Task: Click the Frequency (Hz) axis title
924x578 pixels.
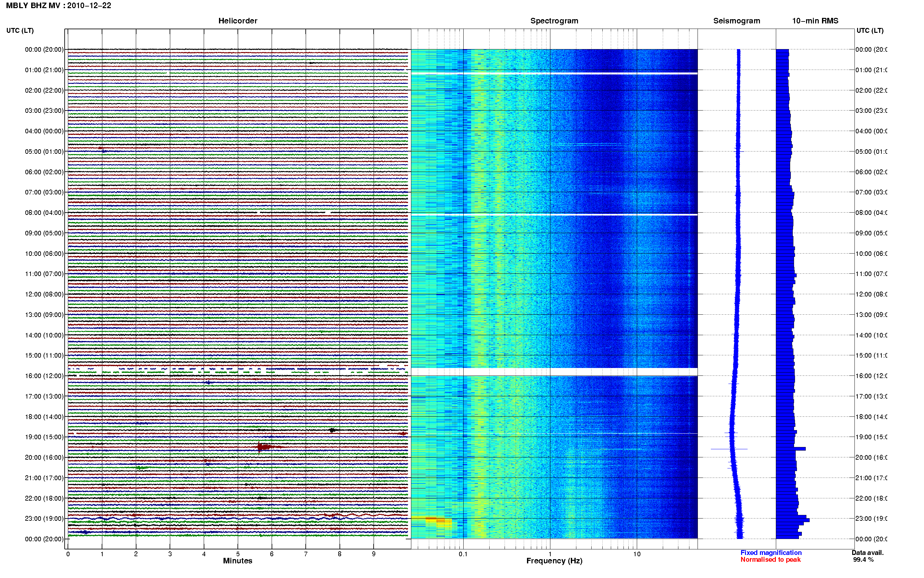Action: point(554,561)
